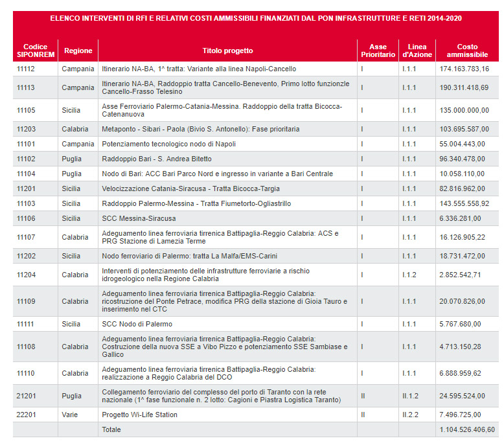
Task: Click 'rischio idrogeologico nella Regione Calabria' title
Action: (206, 275)
